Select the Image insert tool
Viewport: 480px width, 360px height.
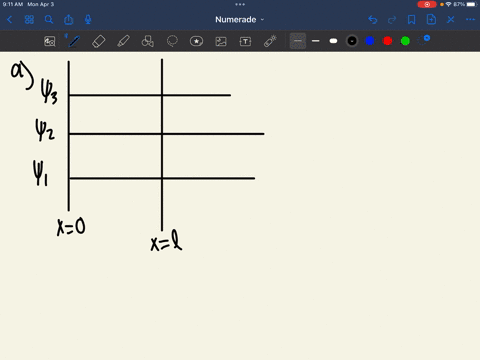click(x=221, y=41)
